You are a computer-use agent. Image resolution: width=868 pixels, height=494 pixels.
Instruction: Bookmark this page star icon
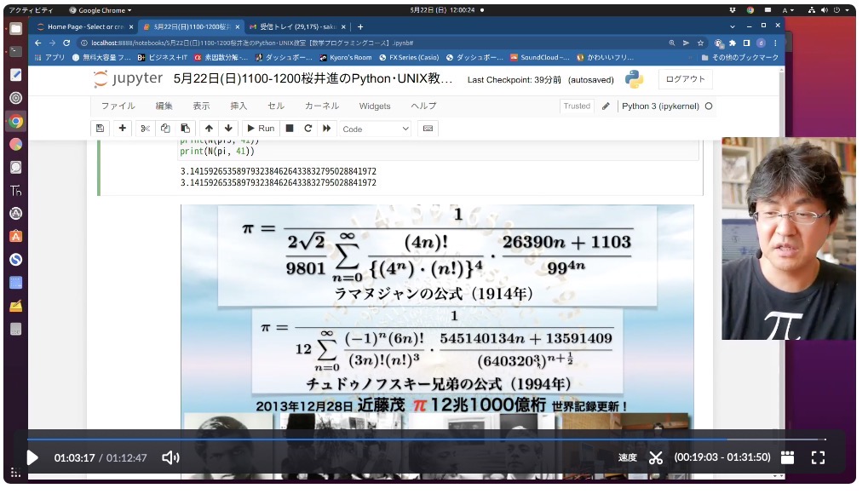(x=700, y=43)
